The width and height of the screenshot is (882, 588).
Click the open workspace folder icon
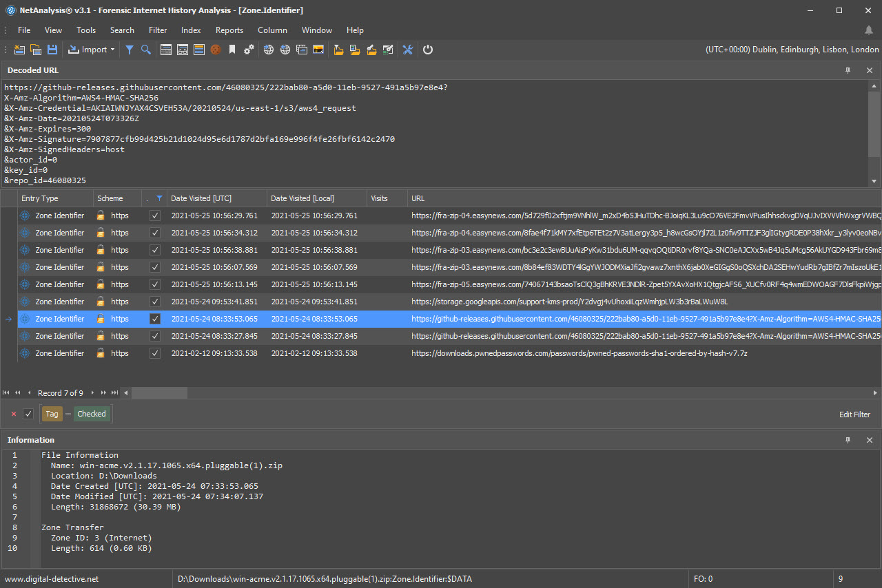click(36, 50)
